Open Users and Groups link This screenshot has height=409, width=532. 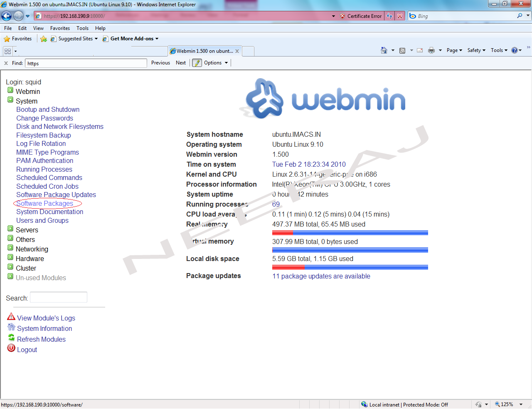pyautogui.click(x=42, y=221)
